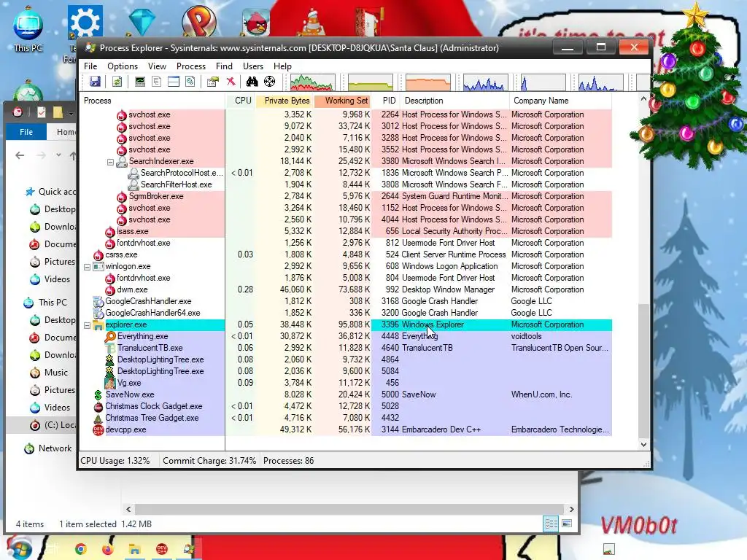Open the System Information toolbar icon
Screen dimensions: 747x560
139,82
